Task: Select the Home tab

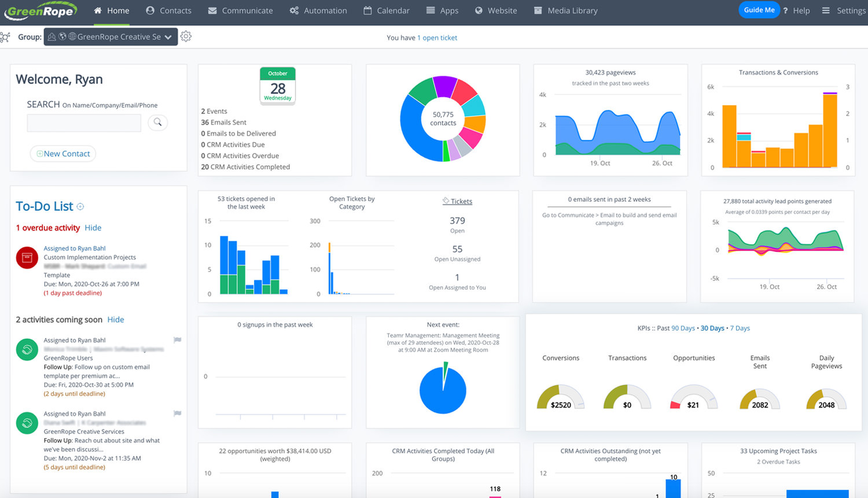Action: 112,10
